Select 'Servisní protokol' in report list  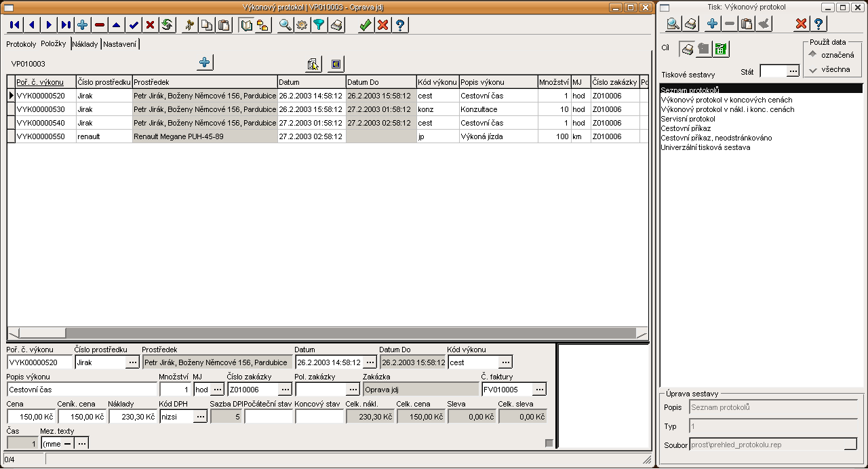click(688, 119)
